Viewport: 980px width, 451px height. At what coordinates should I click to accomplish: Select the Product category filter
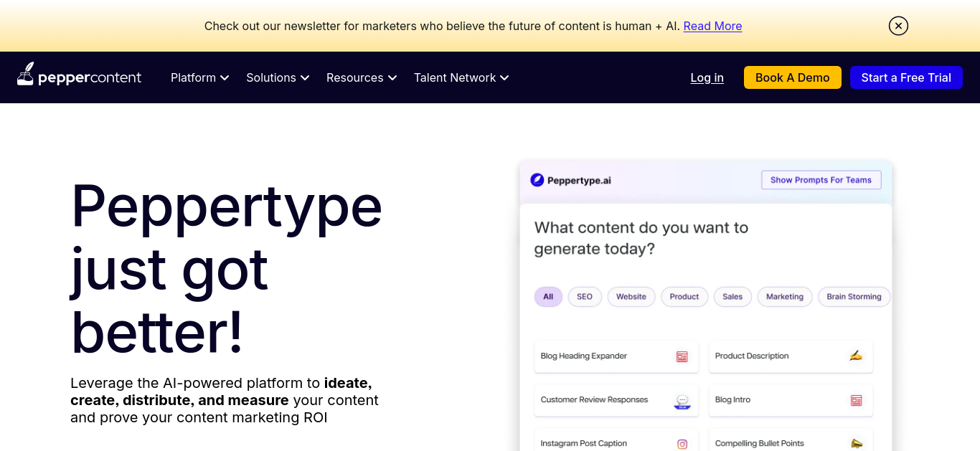684,297
